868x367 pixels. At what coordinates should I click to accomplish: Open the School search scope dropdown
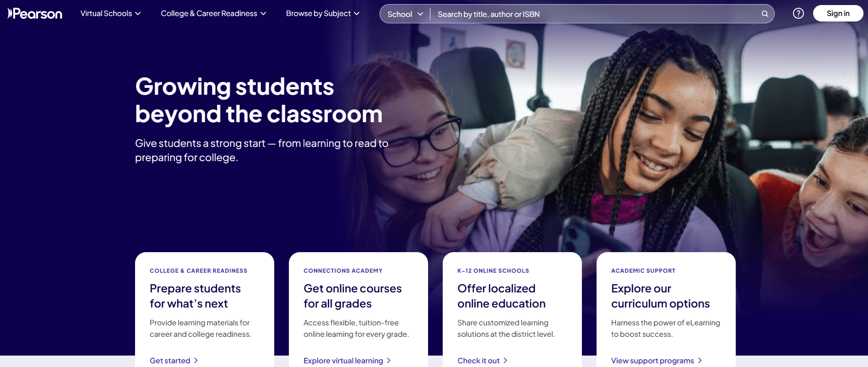coord(405,14)
